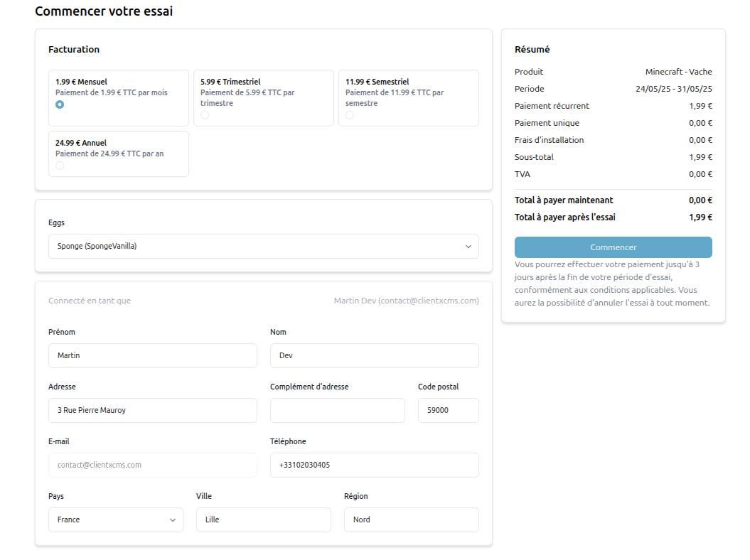The height and width of the screenshot is (560, 750).
Task: Select the Mensuel 1.99 € radio button
Action: coord(60,104)
